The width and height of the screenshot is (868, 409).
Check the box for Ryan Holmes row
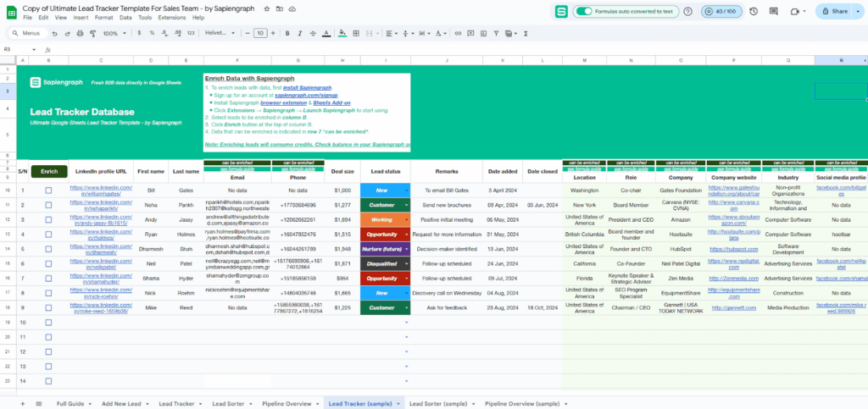coord(48,235)
